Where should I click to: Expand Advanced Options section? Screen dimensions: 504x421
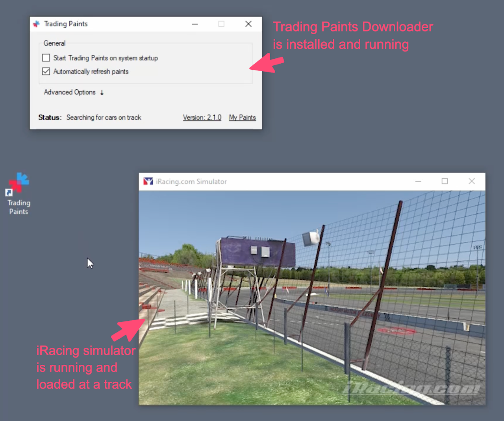click(74, 92)
